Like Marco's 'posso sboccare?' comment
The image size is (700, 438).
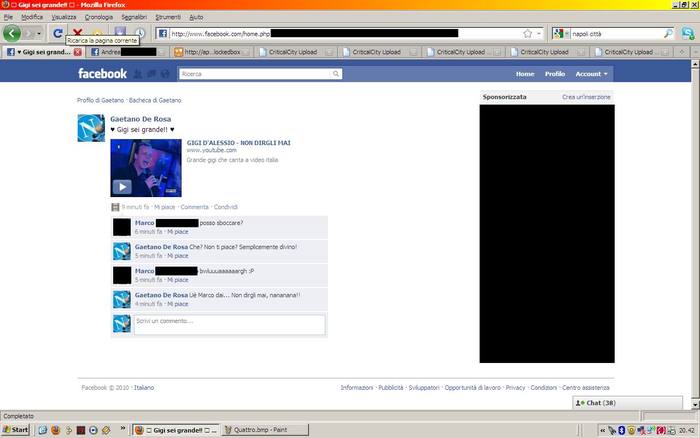point(178,232)
